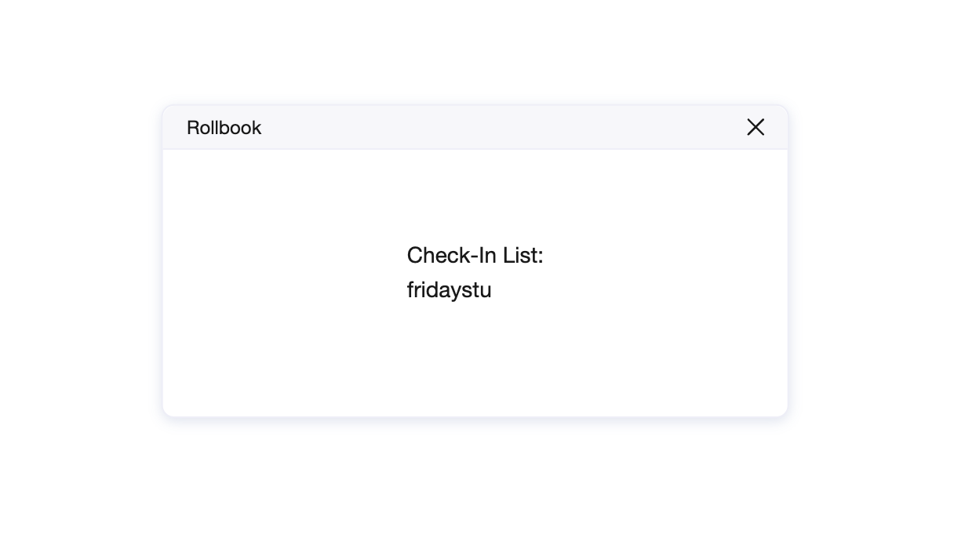Image resolution: width=976 pixels, height=560 pixels.
Task: Click the "Check-In List:" label text
Action: (475, 255)
